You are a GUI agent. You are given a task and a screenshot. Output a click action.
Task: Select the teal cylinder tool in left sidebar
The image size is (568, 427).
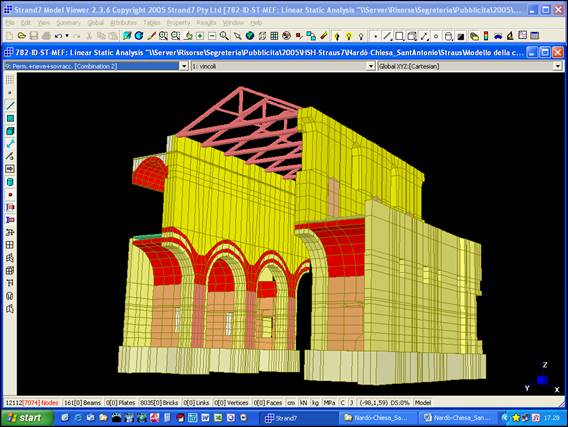(10, 182)
